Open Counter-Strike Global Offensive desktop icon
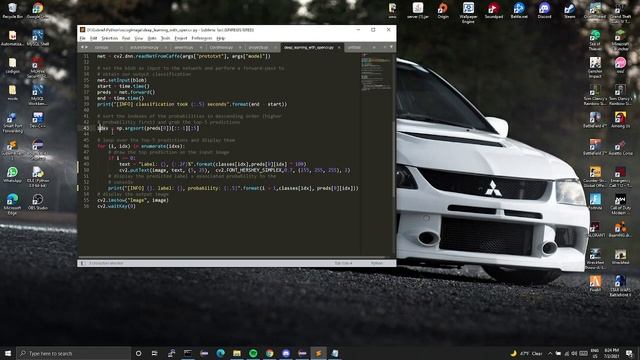 click(x=595, y=177)
